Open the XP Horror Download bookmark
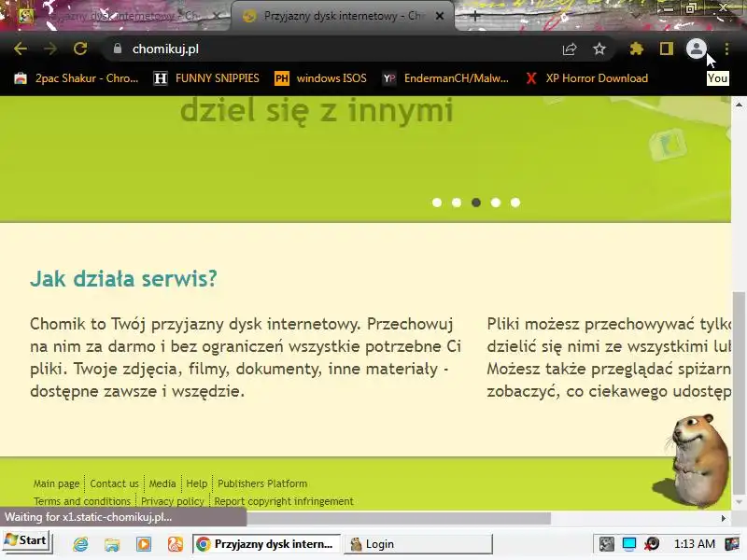The width and height of the screenshot is (747, 560). coord(587,78)
